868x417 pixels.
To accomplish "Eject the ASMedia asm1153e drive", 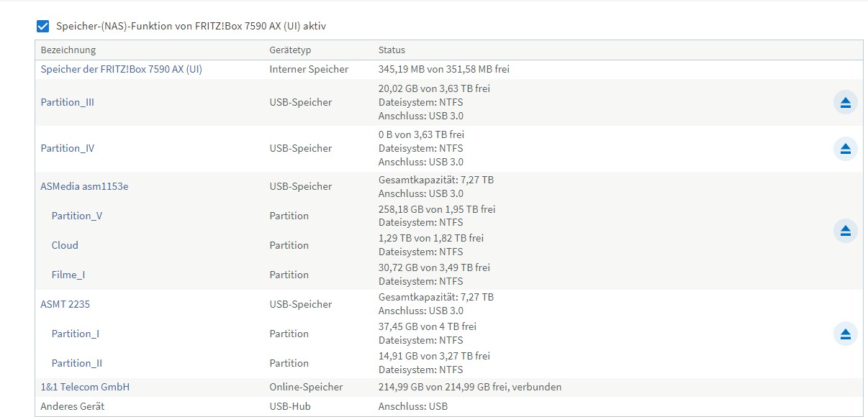I will [x=846, y=230].
